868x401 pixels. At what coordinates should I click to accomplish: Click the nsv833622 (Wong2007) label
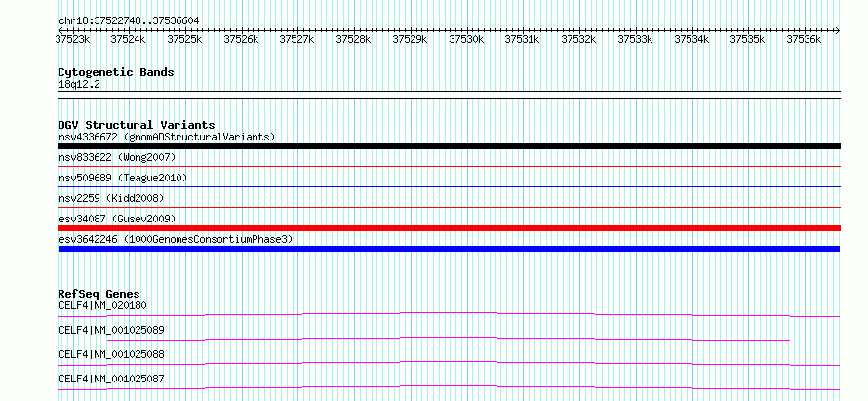coord(117,158)
